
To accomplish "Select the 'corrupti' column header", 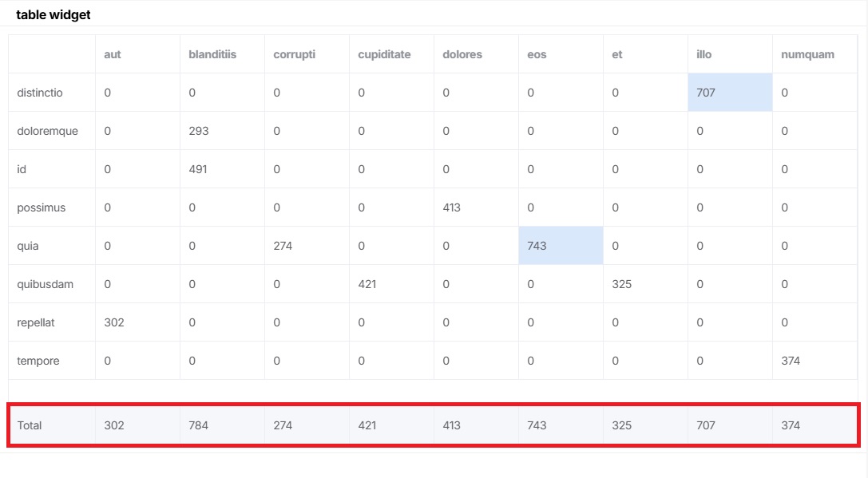I will 293,54.
